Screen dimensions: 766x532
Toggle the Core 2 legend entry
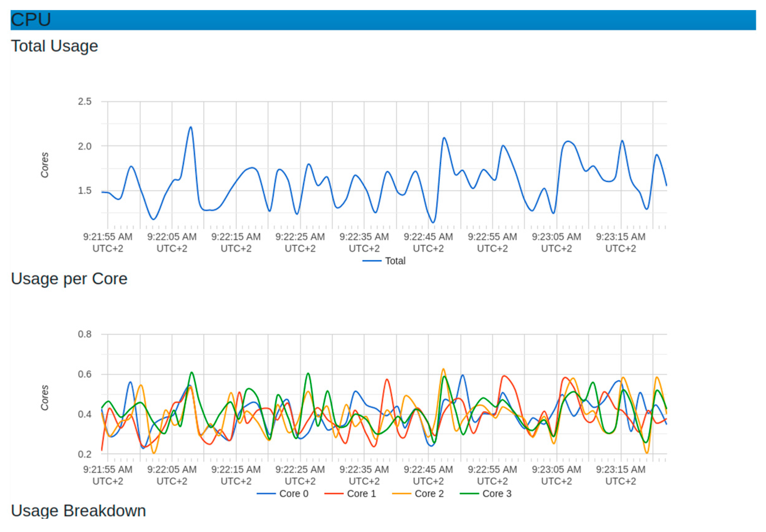[429, 493]
